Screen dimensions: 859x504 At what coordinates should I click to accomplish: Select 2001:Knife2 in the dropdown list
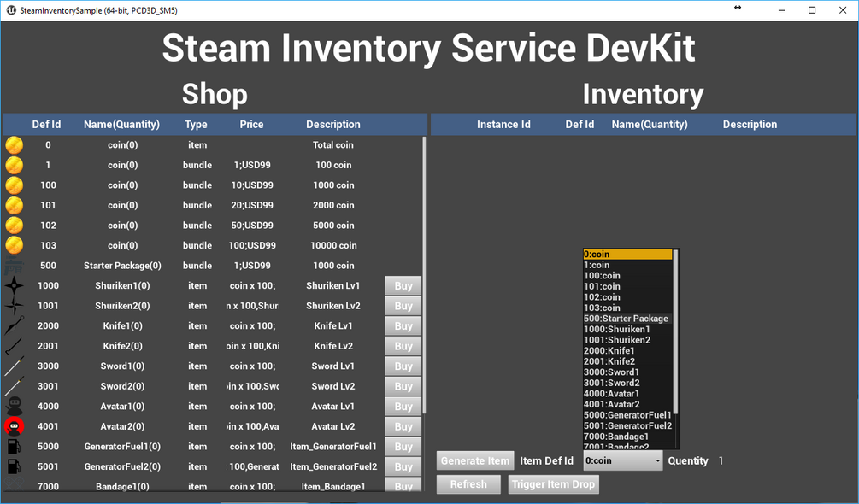point(628,361)
